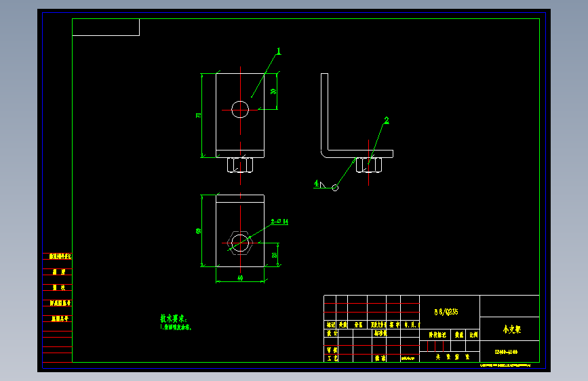The width and height of the screenshot is (588, 381).
Task: Select the 2-Ø14 hole callout text
Action: (x=279, y=222)
